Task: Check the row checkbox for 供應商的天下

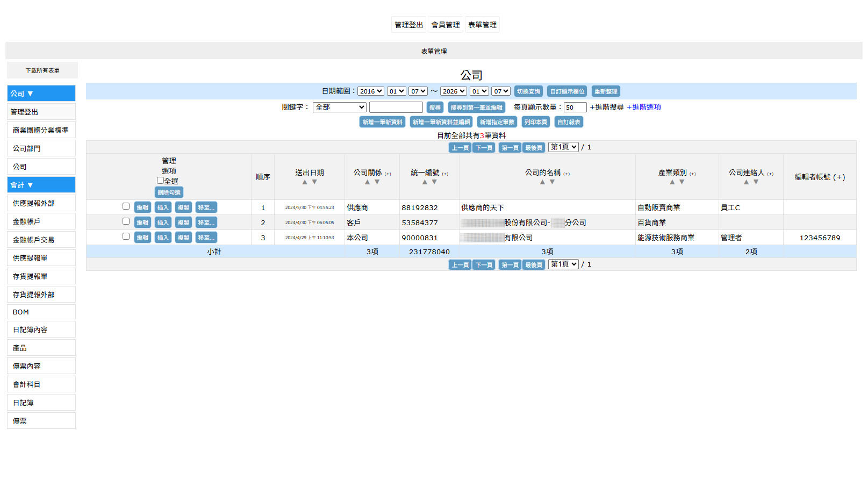Action: pyautogui.click(x=126, y=206)
